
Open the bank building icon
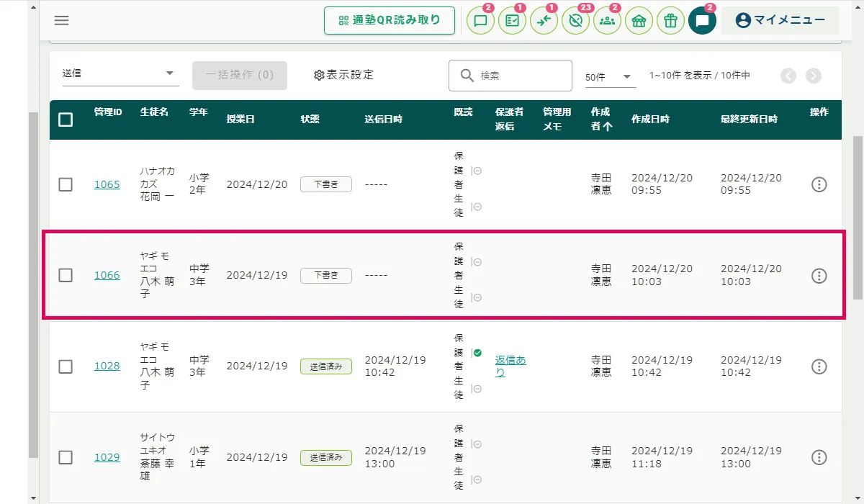pyautogui.click(x=639, y=21)
